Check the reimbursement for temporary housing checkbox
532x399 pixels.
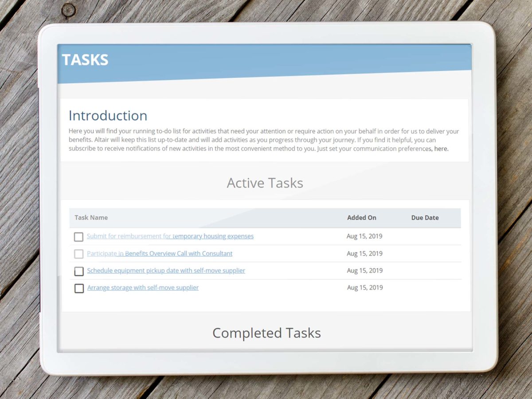[78, 237]
